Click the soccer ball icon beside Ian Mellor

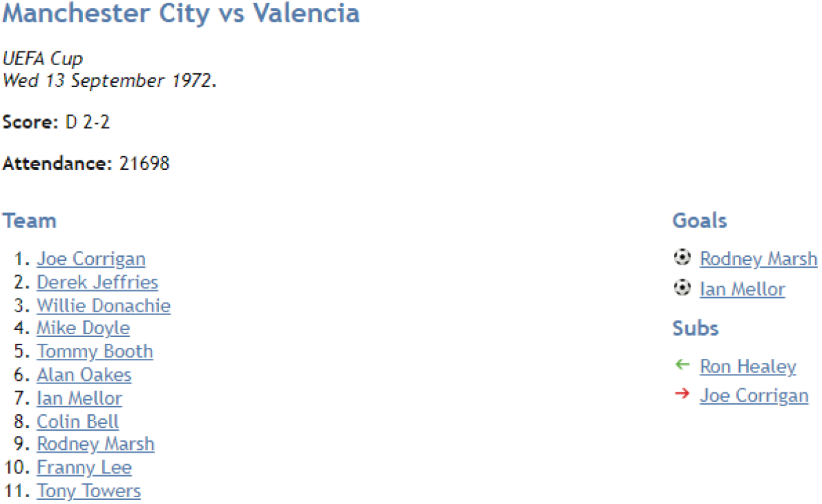(682, 288)
